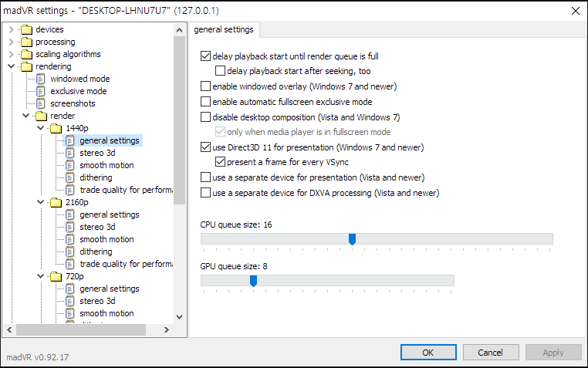Collapse the rendering tree node
Viewport: 588px width, 368px height.
pos(11,66)
